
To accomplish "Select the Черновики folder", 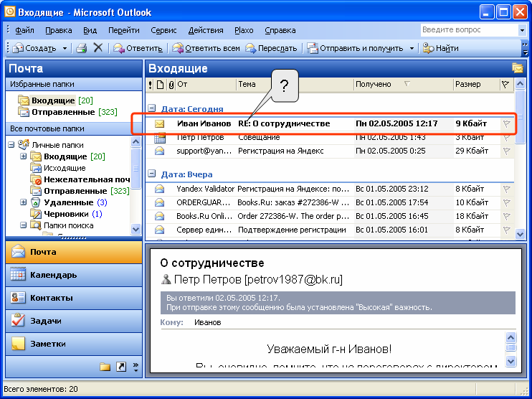I will click(x=66, y=214).
